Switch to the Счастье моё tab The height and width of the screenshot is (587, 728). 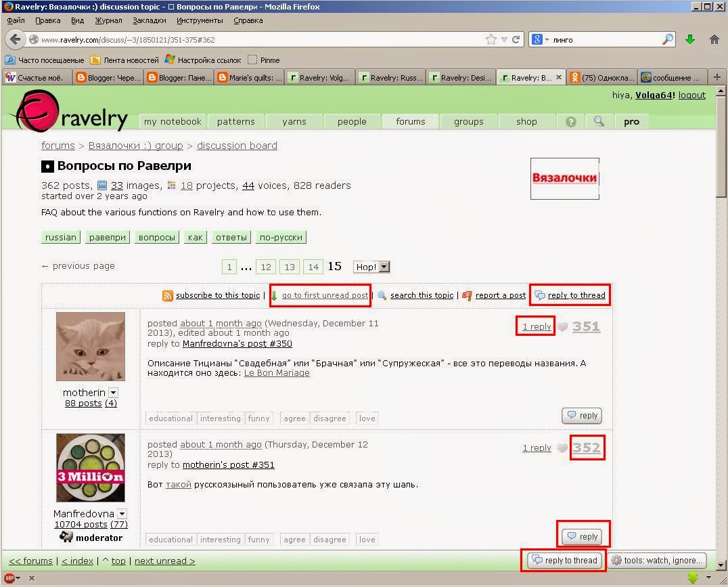coord(37,78)
